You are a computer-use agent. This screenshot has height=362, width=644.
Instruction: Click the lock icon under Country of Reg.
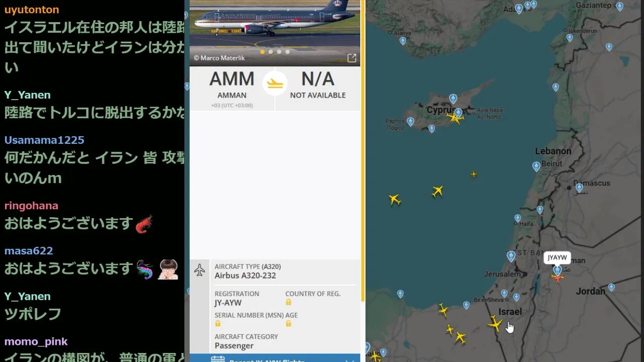point(289,302)
